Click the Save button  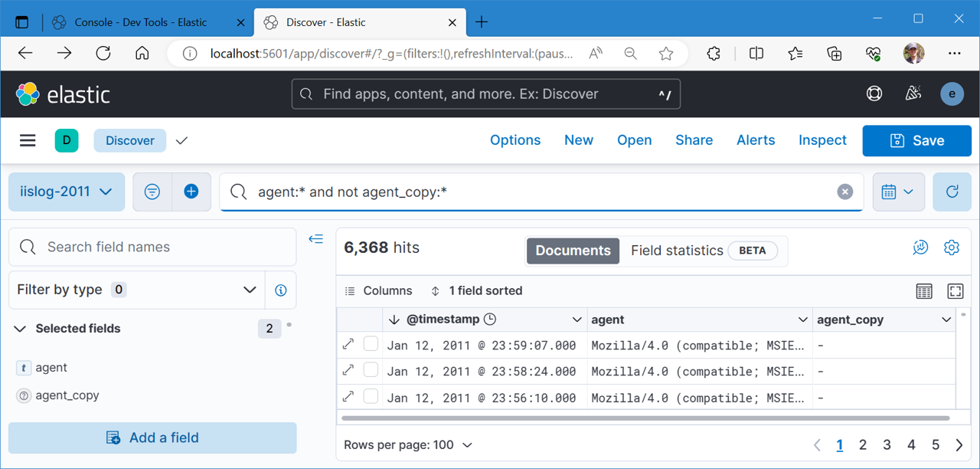[916, 141]
